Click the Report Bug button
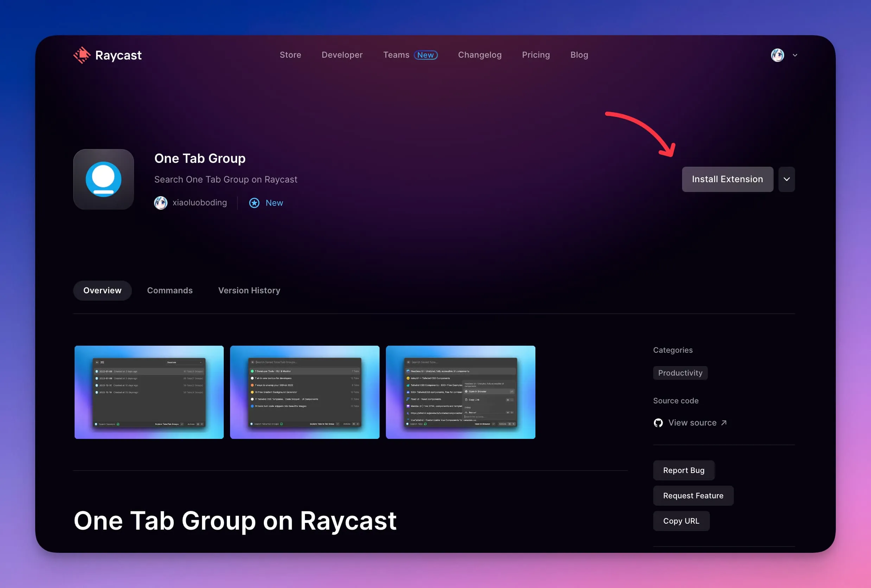Image resolution: width=871 pixels, height=588 pixels. (684, 470)
